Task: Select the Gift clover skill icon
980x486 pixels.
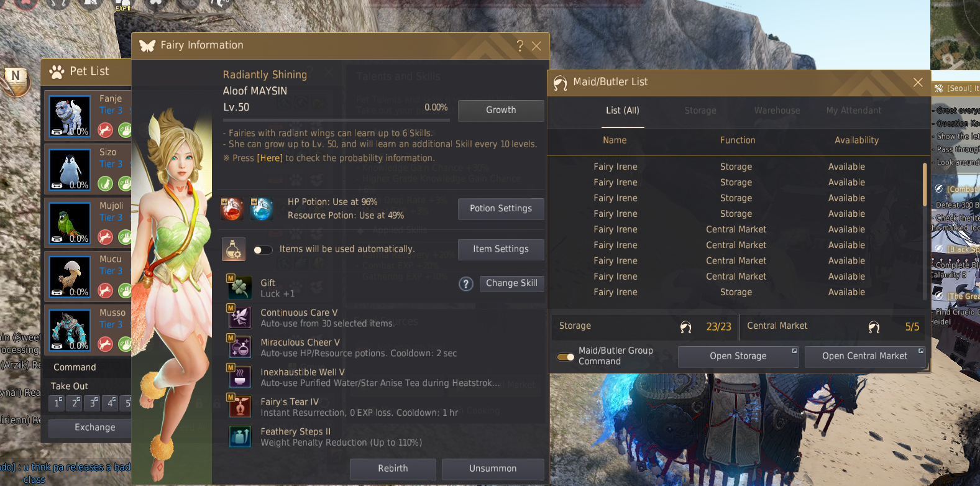Action: coord(239,287)
